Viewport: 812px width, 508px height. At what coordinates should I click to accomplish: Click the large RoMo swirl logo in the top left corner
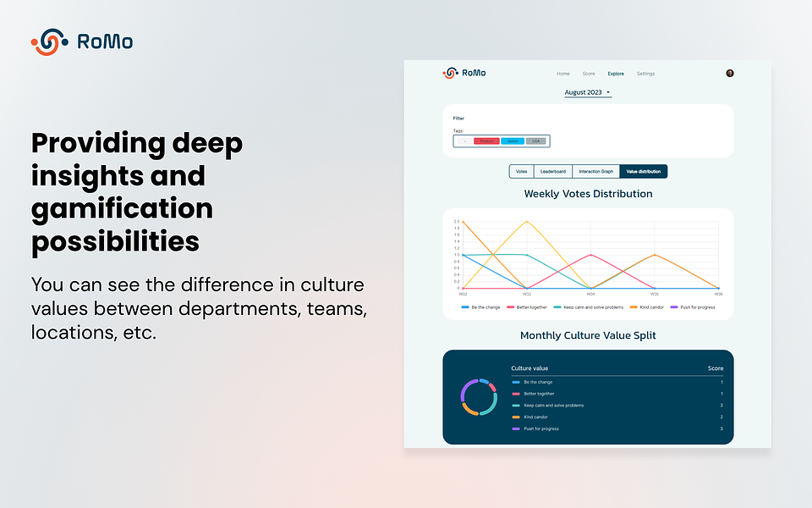coord(50,42)
